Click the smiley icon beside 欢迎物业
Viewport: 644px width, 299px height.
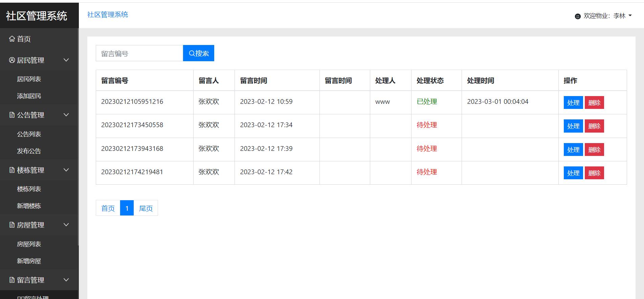point(578,16)
